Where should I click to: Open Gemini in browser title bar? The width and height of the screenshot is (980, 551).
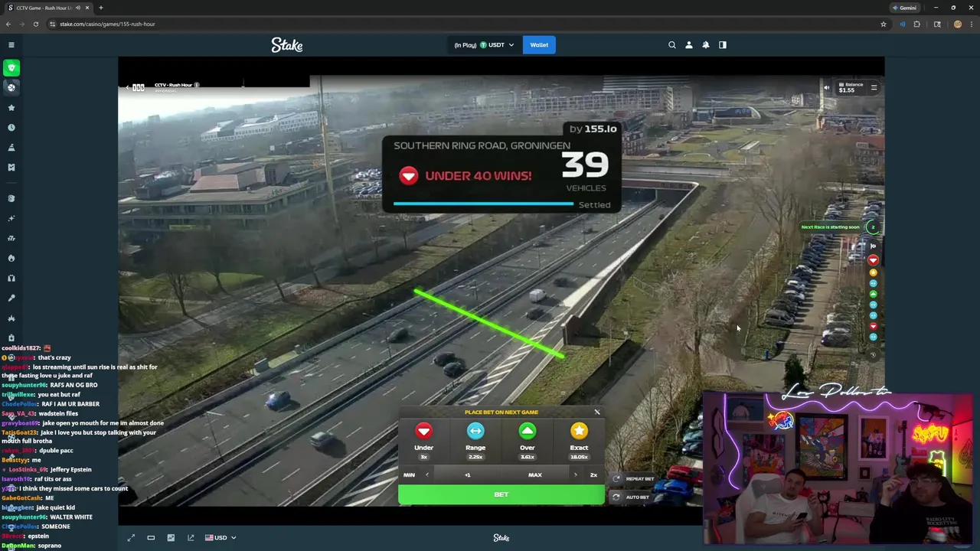pos(904,8)
